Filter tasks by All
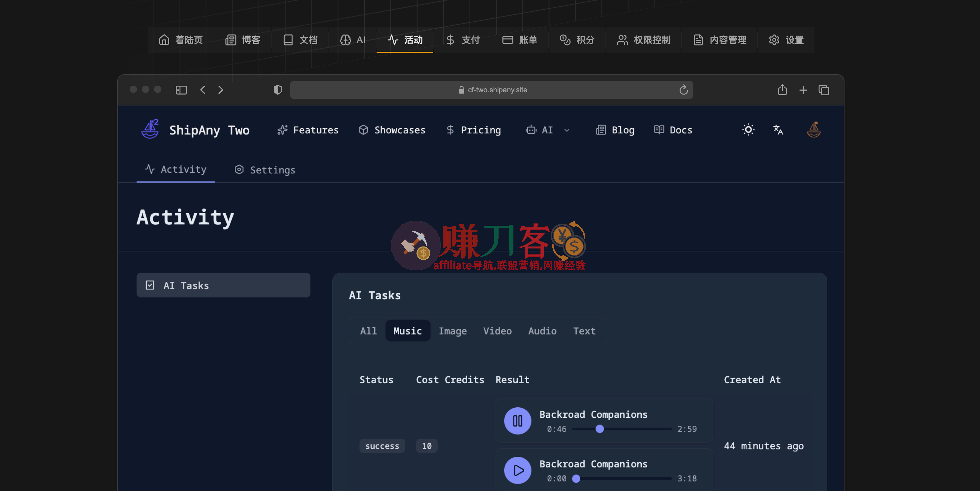This screenshot has height=491, width=980. pos(368,331)
